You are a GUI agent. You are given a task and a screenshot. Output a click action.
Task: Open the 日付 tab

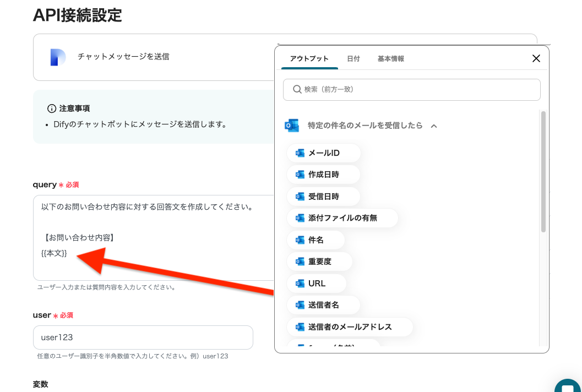tap(353, 59)
